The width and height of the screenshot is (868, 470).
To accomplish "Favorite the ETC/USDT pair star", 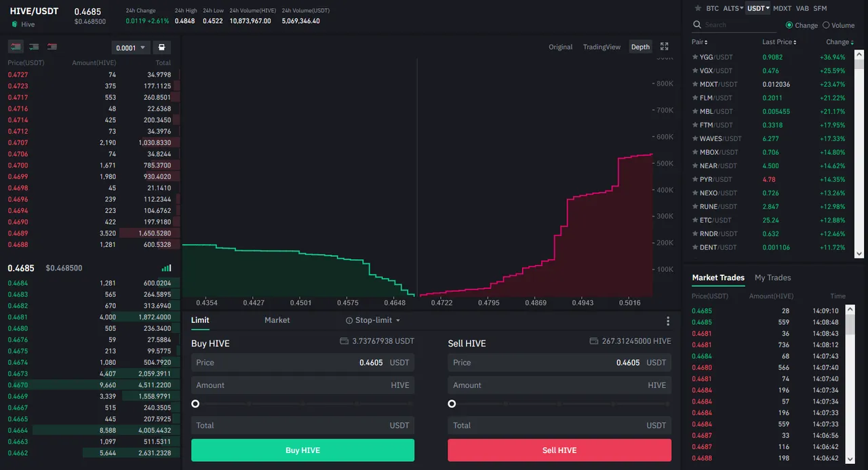I will (x=695, y=220).
